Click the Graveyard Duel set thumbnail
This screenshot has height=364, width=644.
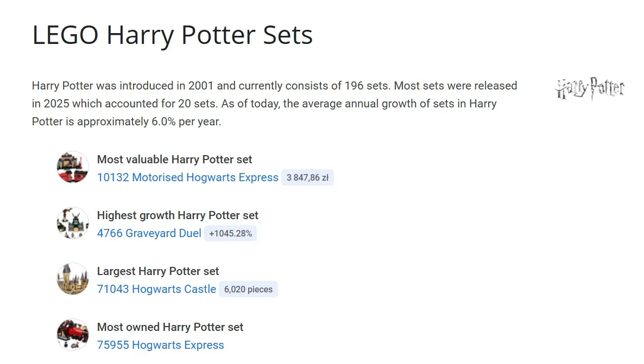[73, 223]
